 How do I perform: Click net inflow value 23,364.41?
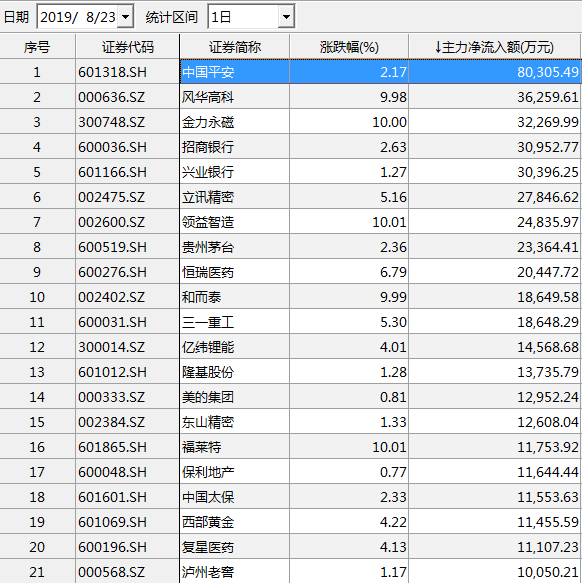[548, 247]
